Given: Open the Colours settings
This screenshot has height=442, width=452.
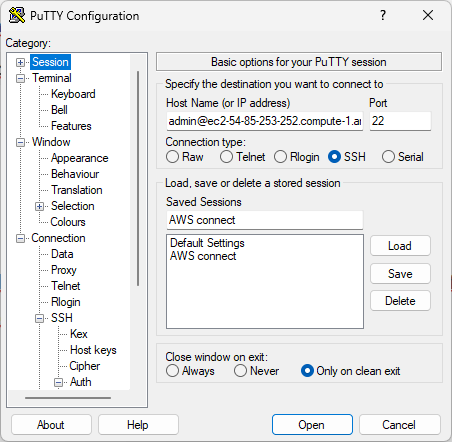Looking at the screenshot, I should click(x=68, y=222).
